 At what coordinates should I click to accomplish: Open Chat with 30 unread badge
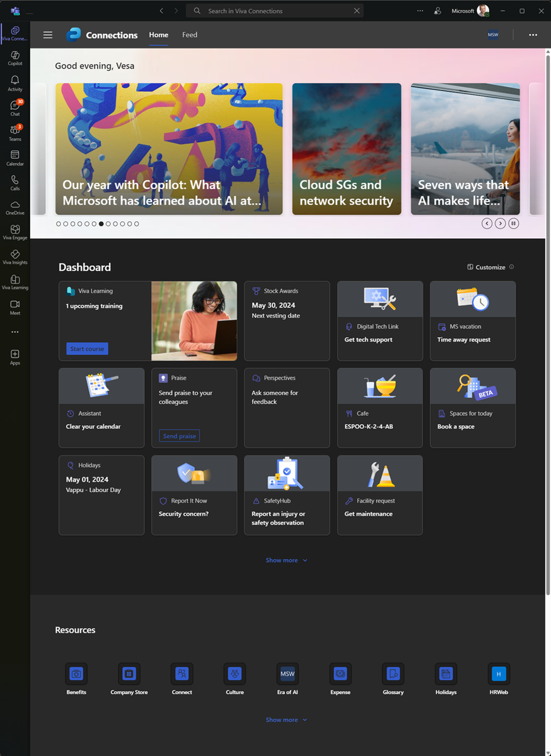click(15, 108)
